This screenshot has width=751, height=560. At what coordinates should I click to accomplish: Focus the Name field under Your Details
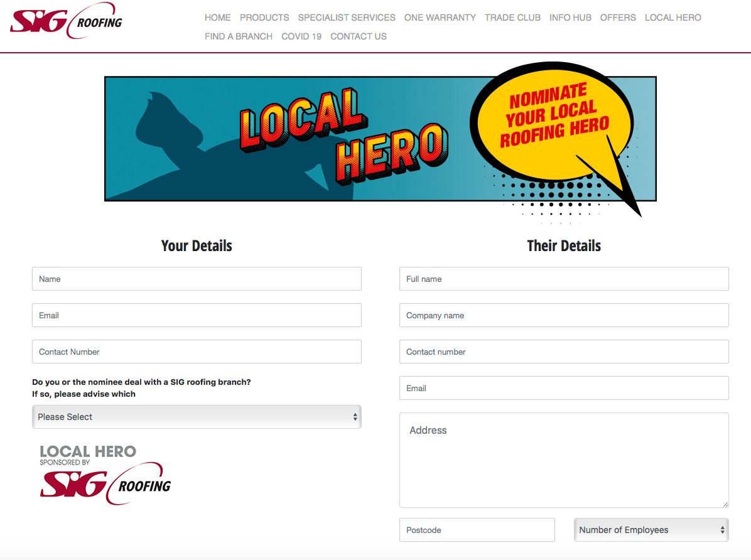click(x=197, y=279)
